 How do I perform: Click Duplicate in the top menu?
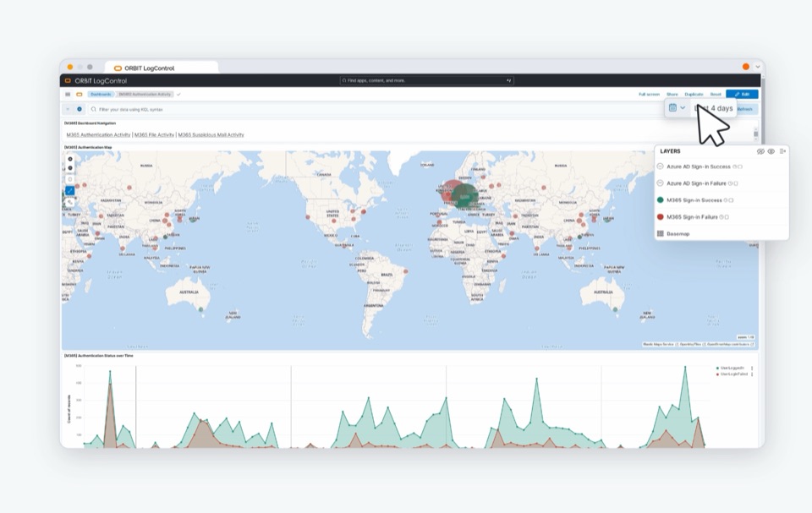(x=694, y=94)
